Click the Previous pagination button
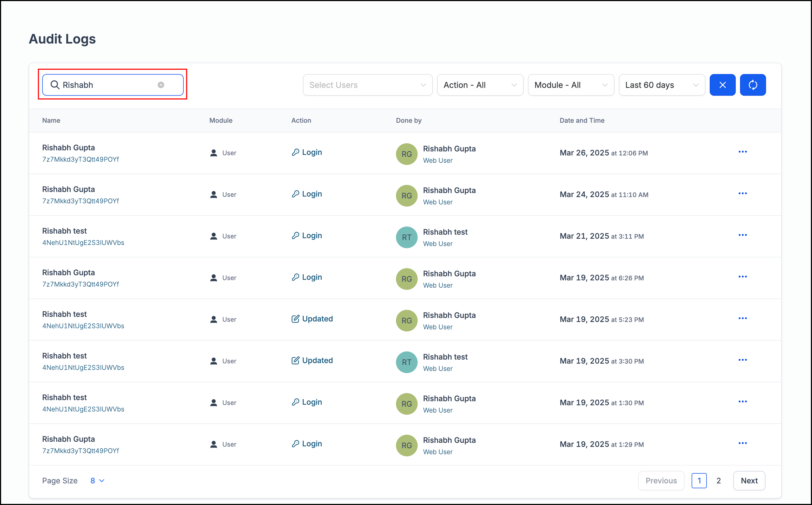812x505 pixels. tap(661, 481)
